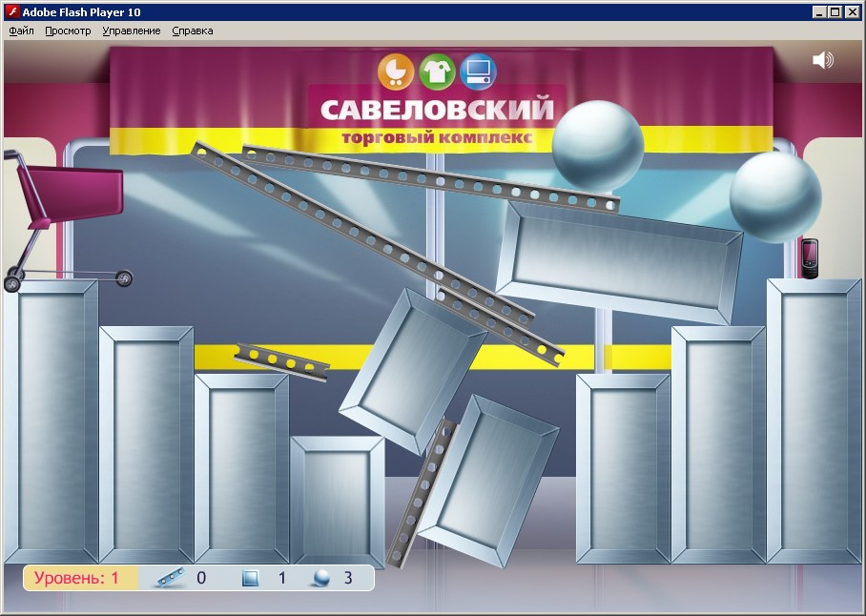866x616 pixels.
Task: Open the Справка menu
Action: 193,31
